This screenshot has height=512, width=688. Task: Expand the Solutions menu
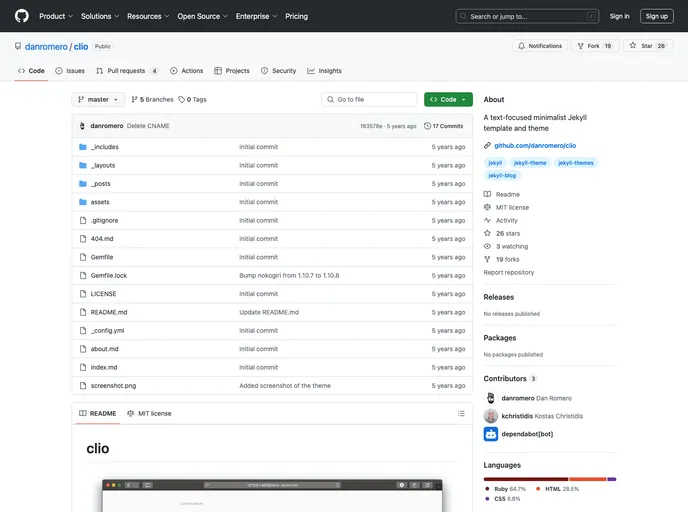click(x=100, y=16)
